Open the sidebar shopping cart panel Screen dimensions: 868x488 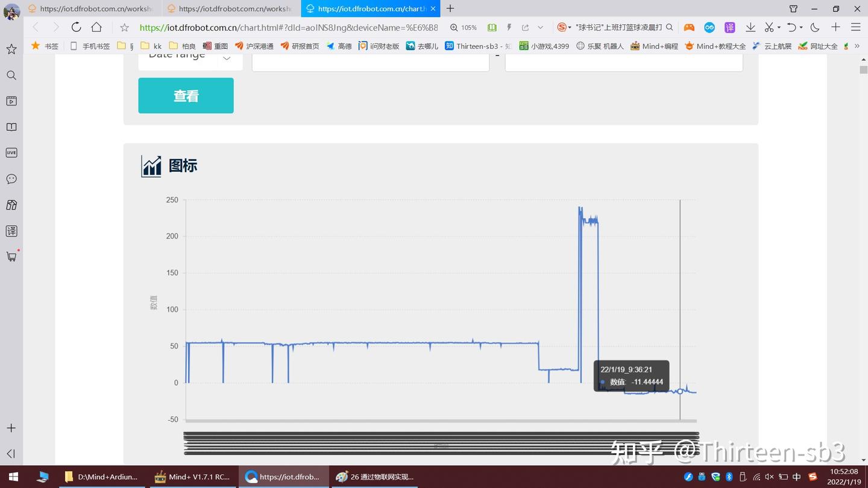pos(11,257)
